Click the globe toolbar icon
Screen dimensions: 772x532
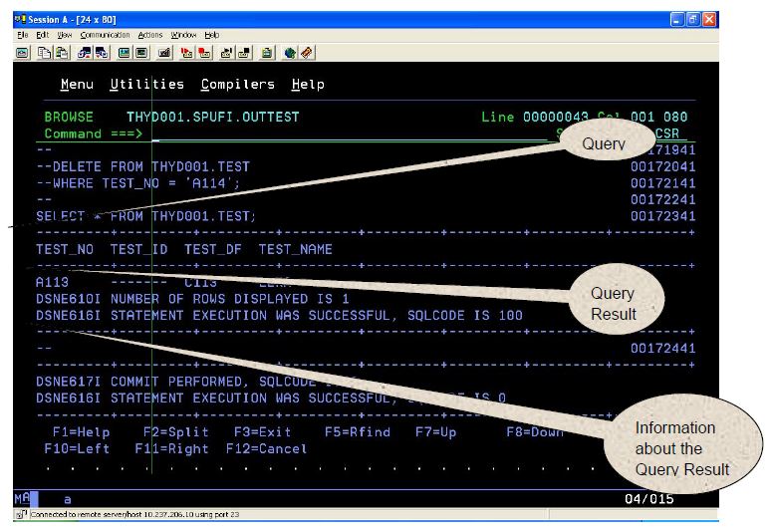point(290,53)
